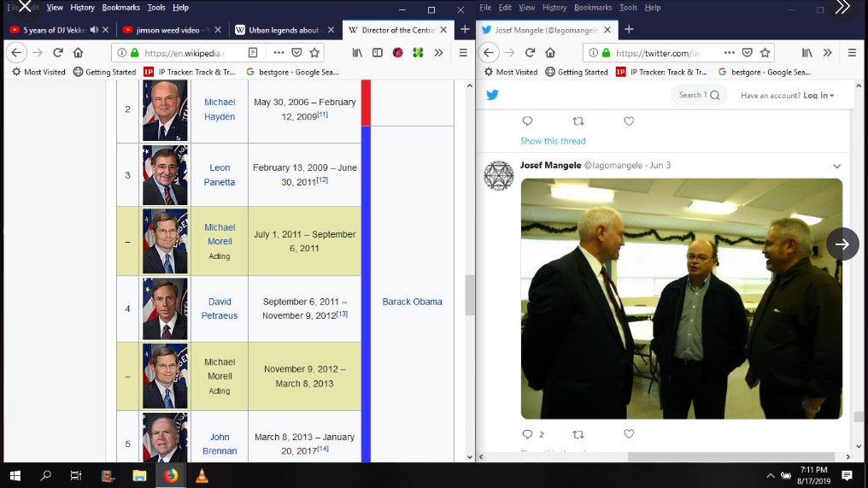Click David Petraeus's portrait thumbnail
Viewport: 868px width, 488px height.
165,309
